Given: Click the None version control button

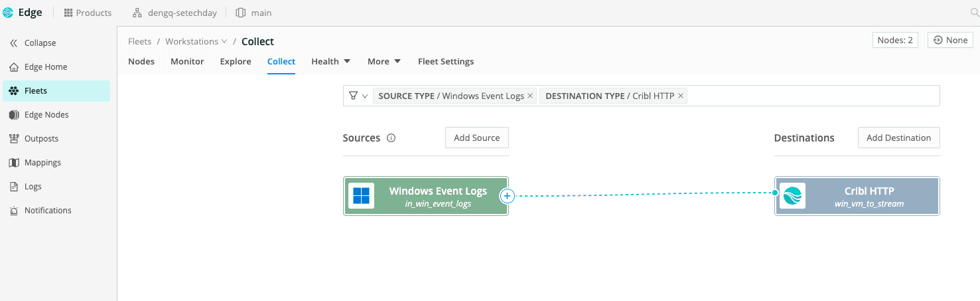Looking at the screenshot, I should (x=950, y=41).
